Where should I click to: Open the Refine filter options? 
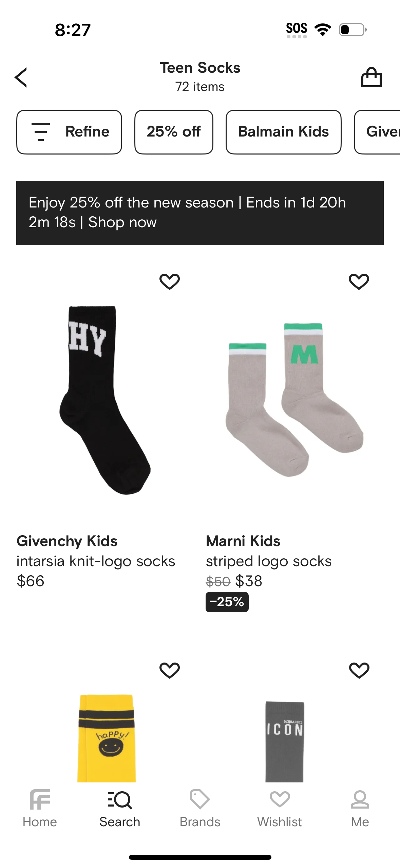coord(69,132)
